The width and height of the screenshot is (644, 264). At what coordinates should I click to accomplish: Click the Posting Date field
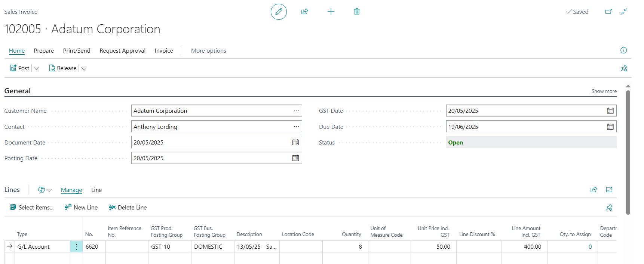pyautogui.click(x=217, y=158)
